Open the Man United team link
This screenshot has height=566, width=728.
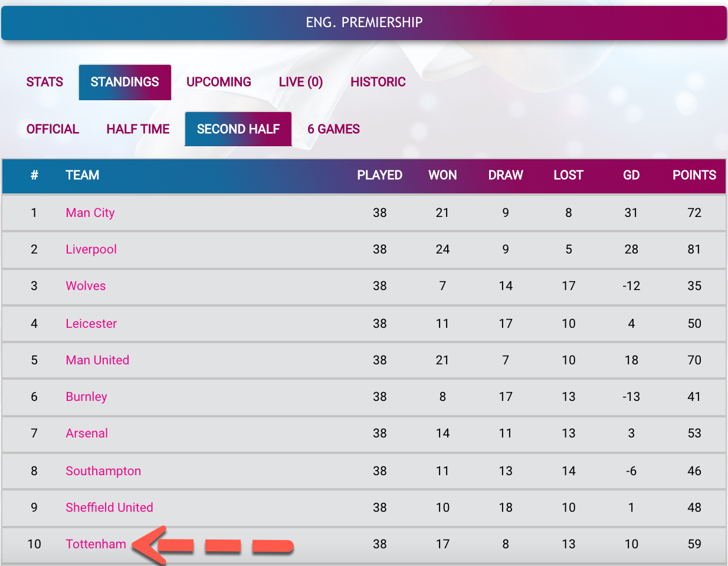(x=97, y=360)
